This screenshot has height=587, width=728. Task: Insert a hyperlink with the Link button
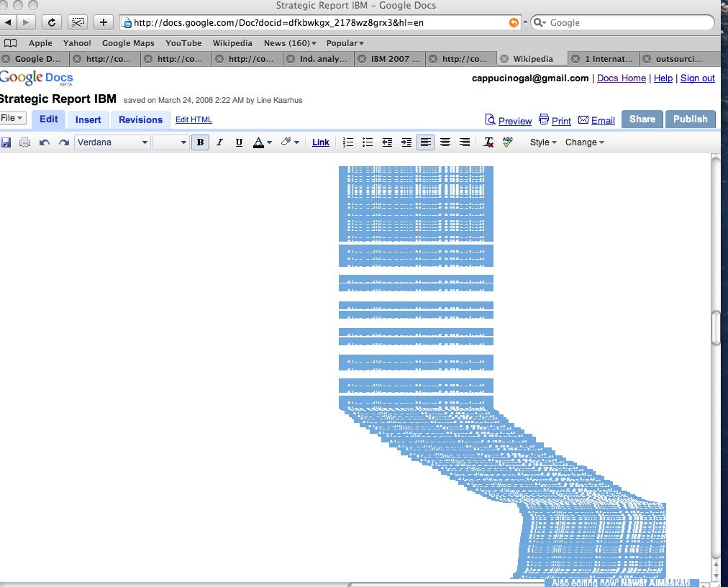[x=320, y=142]
